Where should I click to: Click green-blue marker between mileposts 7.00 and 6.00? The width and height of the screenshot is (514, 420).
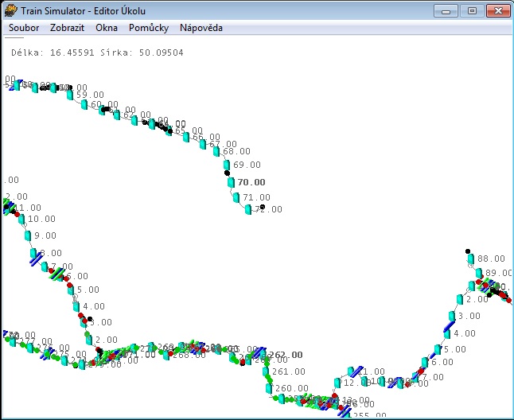56,274
